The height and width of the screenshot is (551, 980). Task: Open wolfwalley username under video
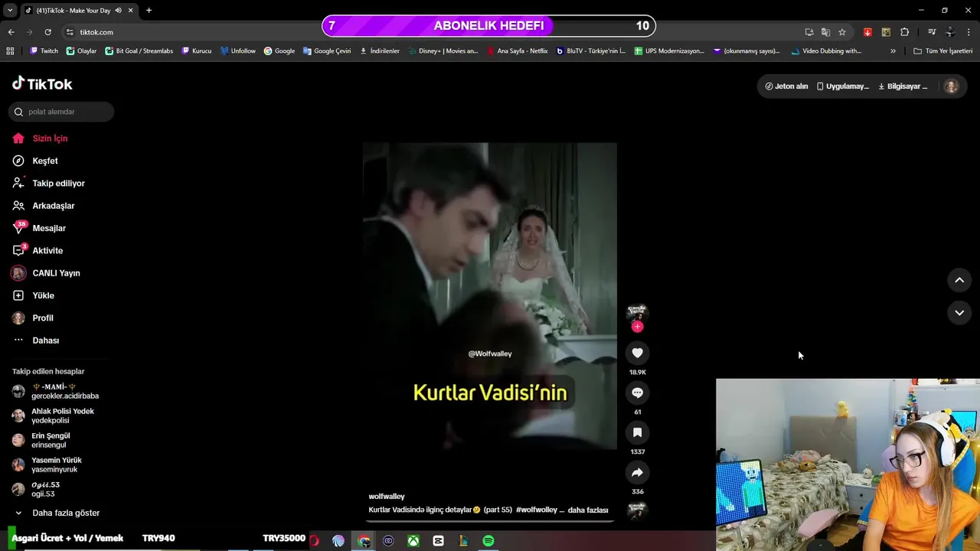[x=387, y=497]
